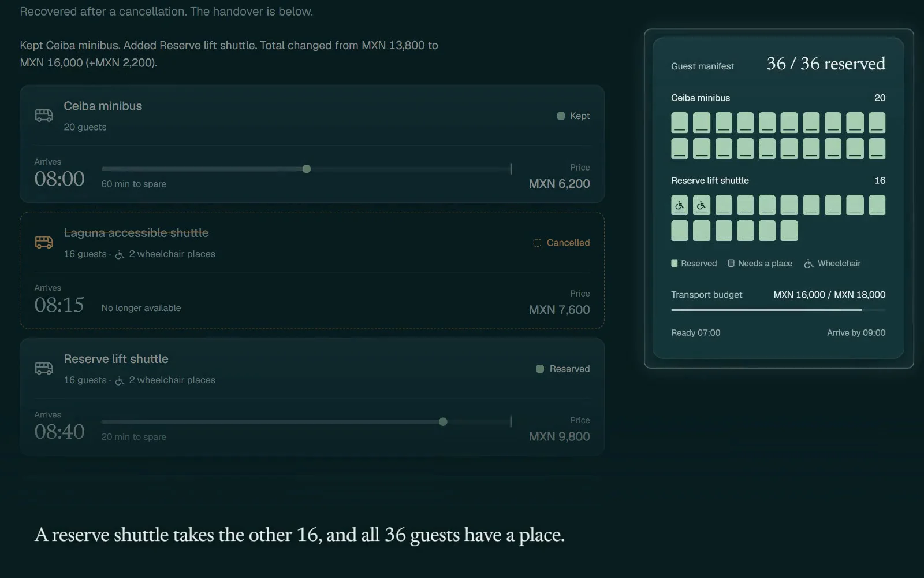Click the 08:40 arrival time
924x578 pixels.
pos(59,432)
